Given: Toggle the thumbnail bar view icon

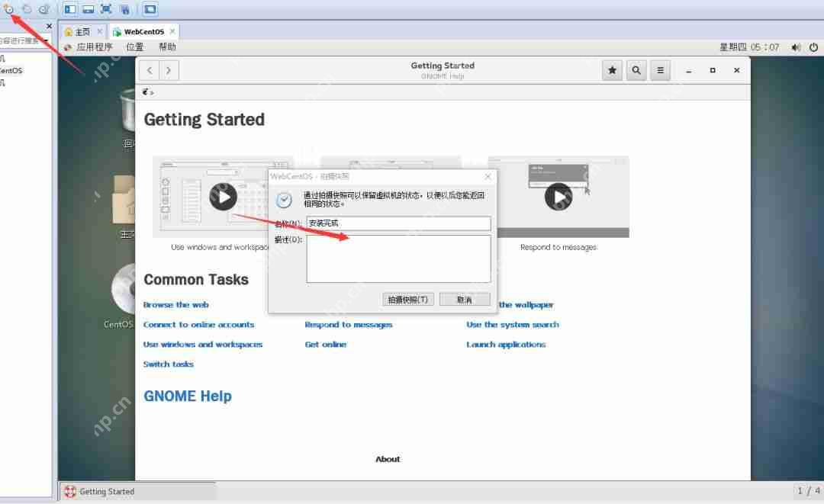Looking at the screenshot, I should tap(89, 9).
